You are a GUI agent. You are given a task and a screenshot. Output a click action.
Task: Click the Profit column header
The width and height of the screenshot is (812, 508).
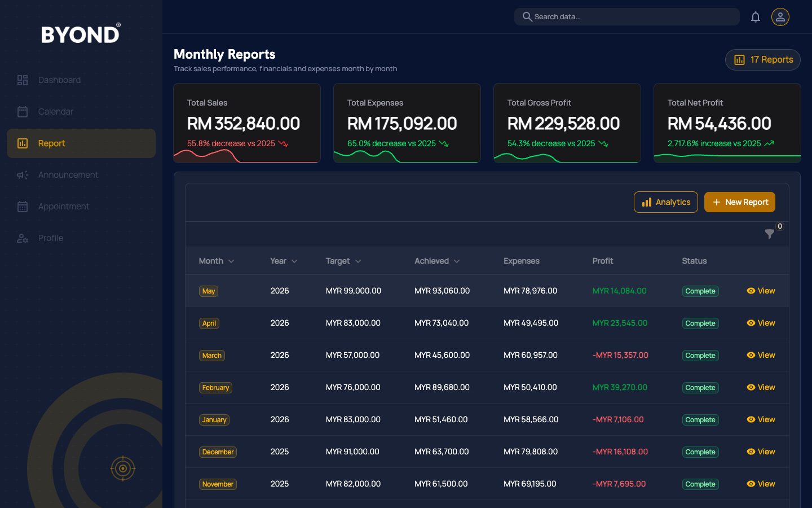pyautogui.click(x=603, y=261)
